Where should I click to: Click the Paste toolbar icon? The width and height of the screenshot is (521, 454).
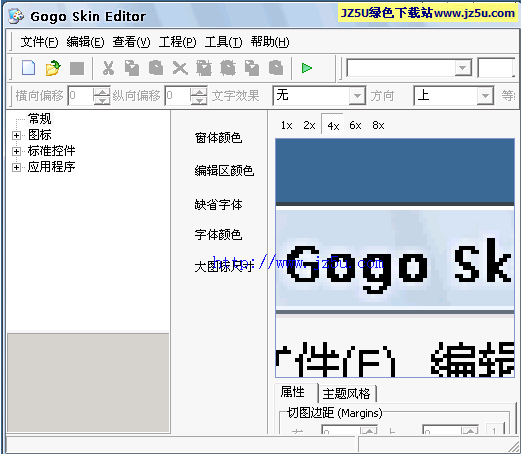point(156,68)
